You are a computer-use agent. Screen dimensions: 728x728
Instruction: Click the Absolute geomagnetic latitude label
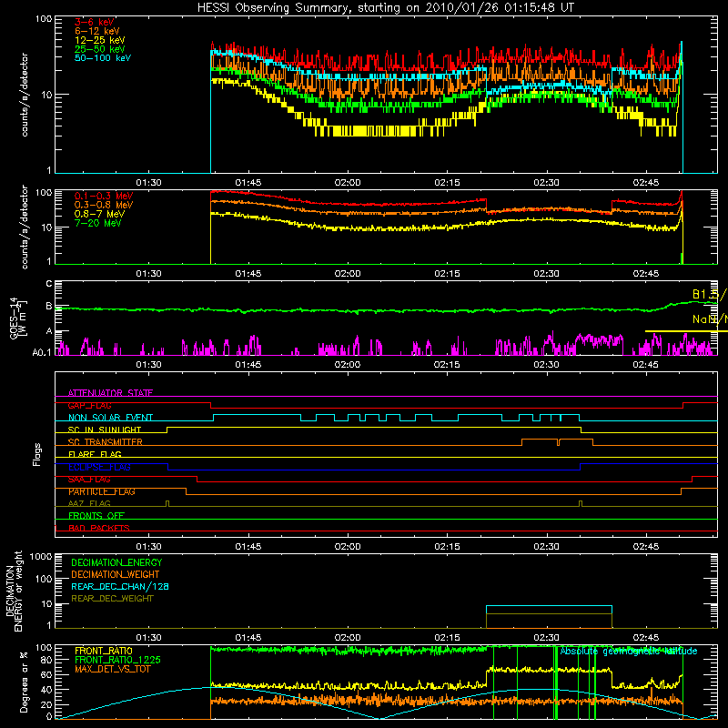629,652
